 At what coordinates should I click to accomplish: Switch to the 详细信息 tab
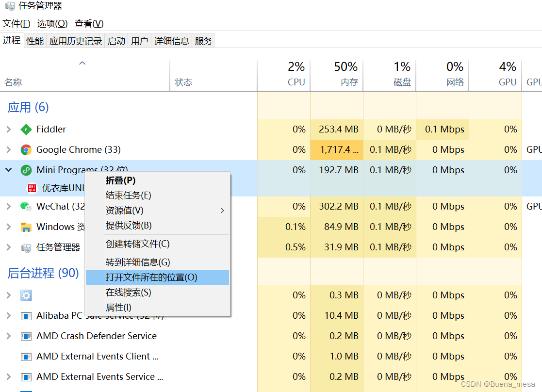click(x=172, y=41)
